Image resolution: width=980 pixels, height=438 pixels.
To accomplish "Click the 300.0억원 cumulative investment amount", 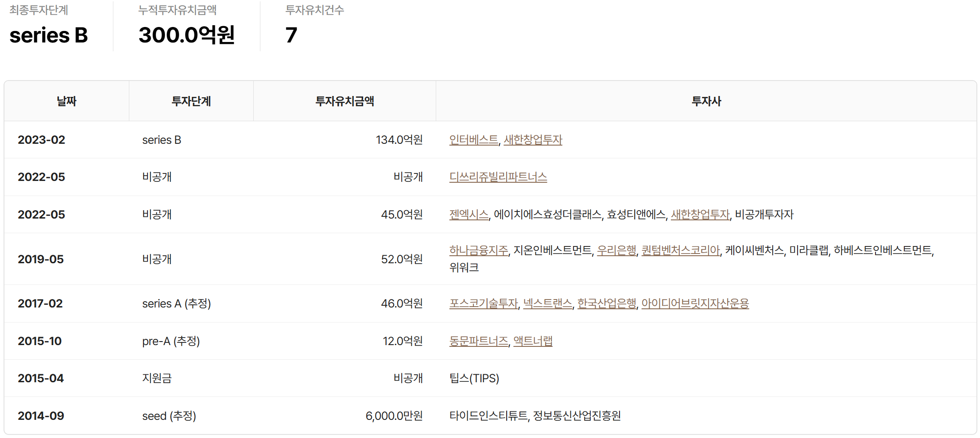I will 186,35.
